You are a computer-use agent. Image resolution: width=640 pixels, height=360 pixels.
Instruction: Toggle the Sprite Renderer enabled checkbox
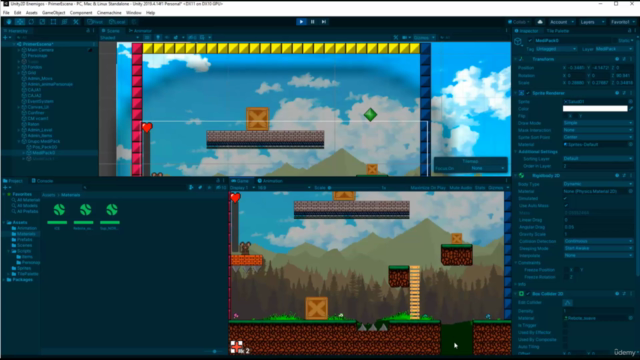coord(528,93)
